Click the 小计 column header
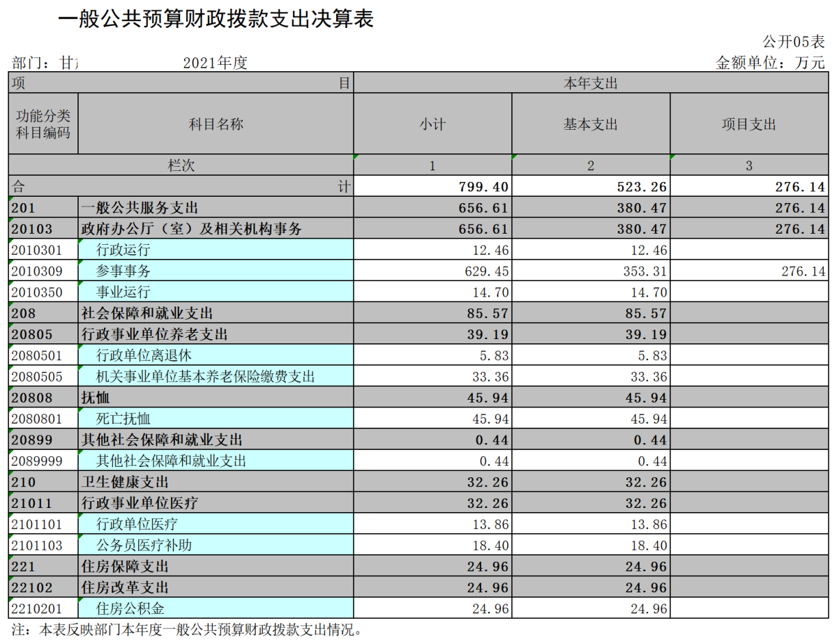 click(x=432, y=124)
